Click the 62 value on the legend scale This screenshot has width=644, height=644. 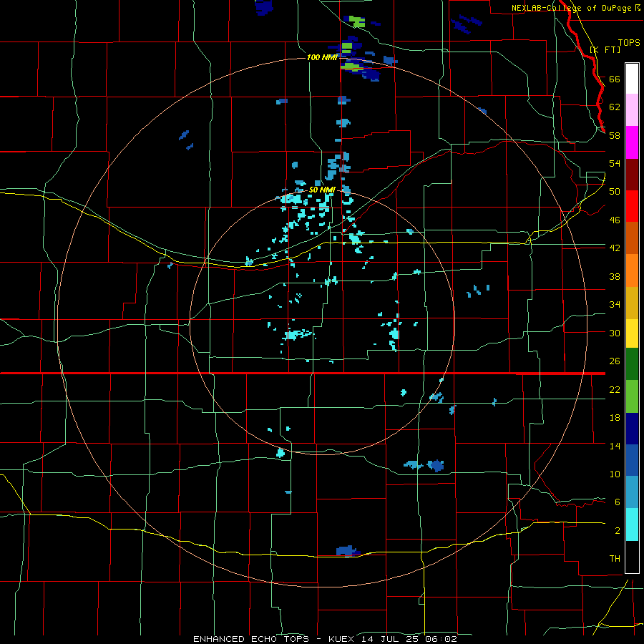[615, 107]
